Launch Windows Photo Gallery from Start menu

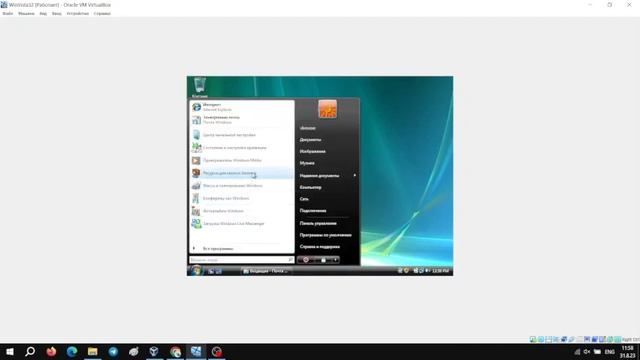[x=242, y=211]
